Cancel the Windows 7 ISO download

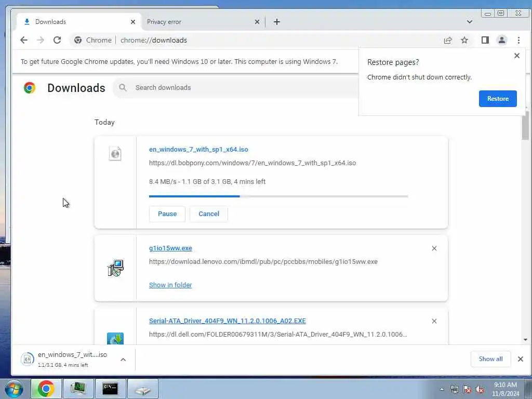click(209, 214)
